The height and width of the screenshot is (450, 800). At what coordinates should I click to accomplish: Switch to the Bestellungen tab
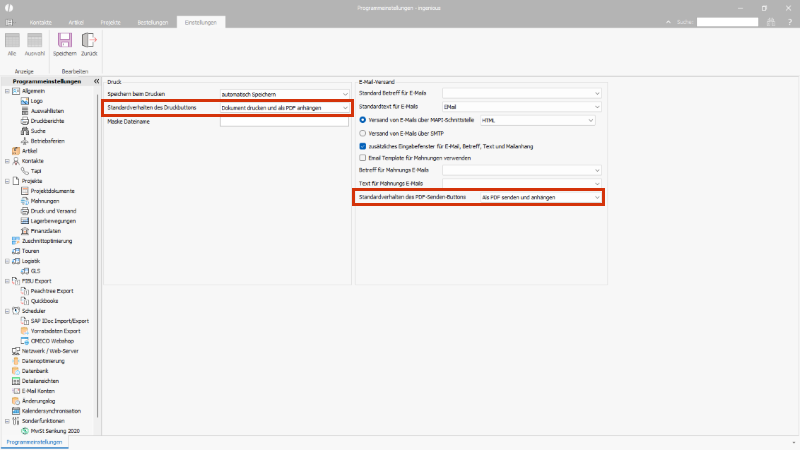154,21
